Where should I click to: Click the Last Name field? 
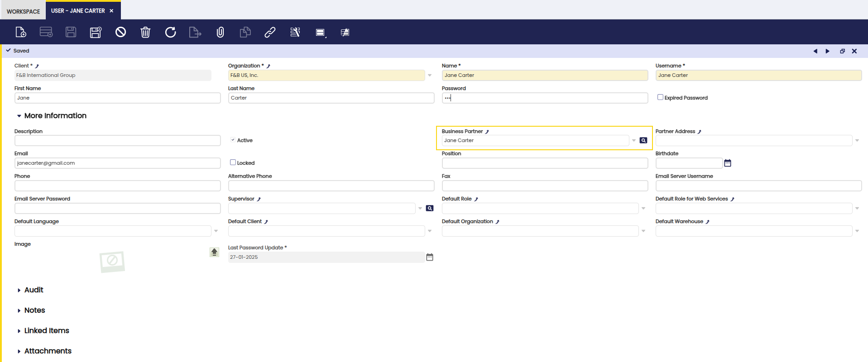[x=331, y=98]
